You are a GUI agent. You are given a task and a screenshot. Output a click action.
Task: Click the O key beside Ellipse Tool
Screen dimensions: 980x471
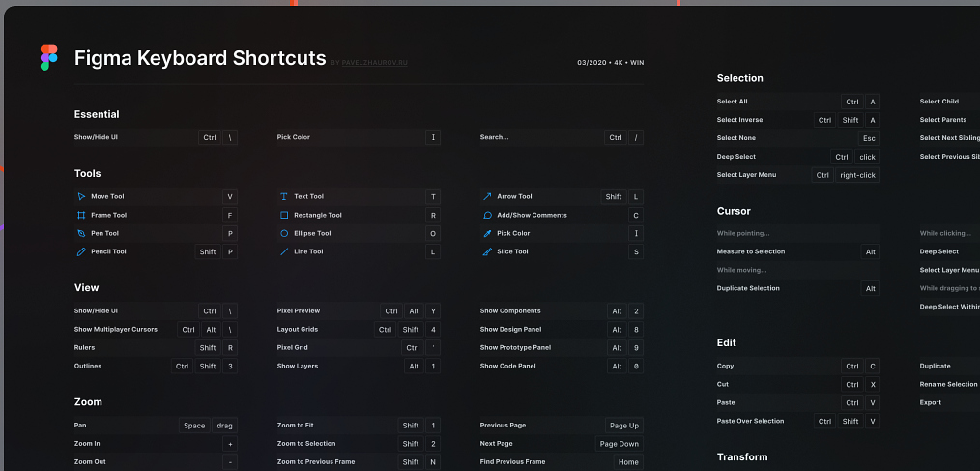[x=433, y=234]
